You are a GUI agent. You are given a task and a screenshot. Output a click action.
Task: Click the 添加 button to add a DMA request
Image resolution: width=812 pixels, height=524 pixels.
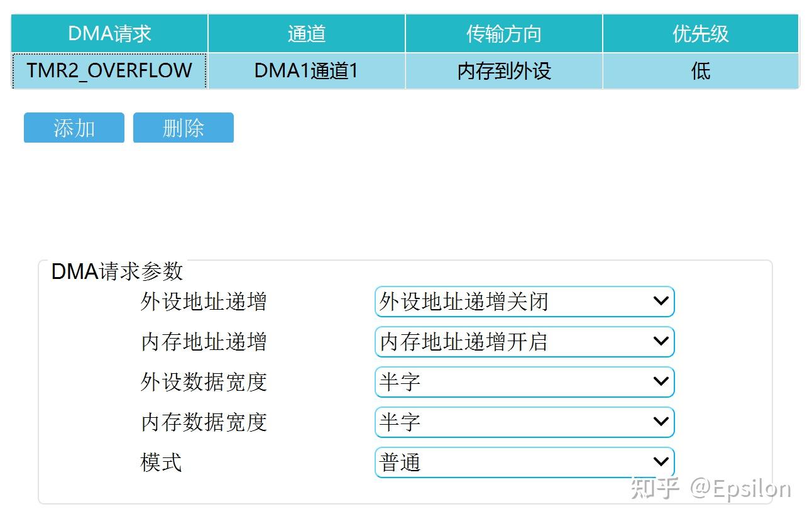[74, 128]
